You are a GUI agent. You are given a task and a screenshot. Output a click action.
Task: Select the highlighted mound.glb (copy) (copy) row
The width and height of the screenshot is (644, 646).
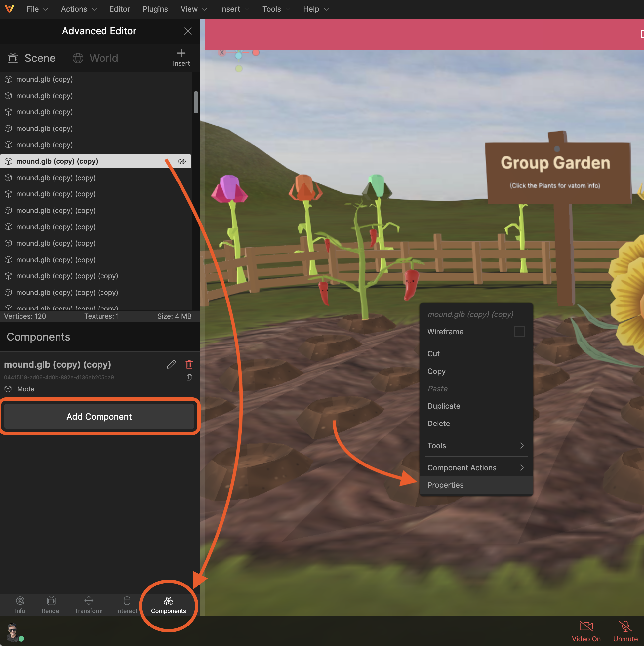coord(96,161)
